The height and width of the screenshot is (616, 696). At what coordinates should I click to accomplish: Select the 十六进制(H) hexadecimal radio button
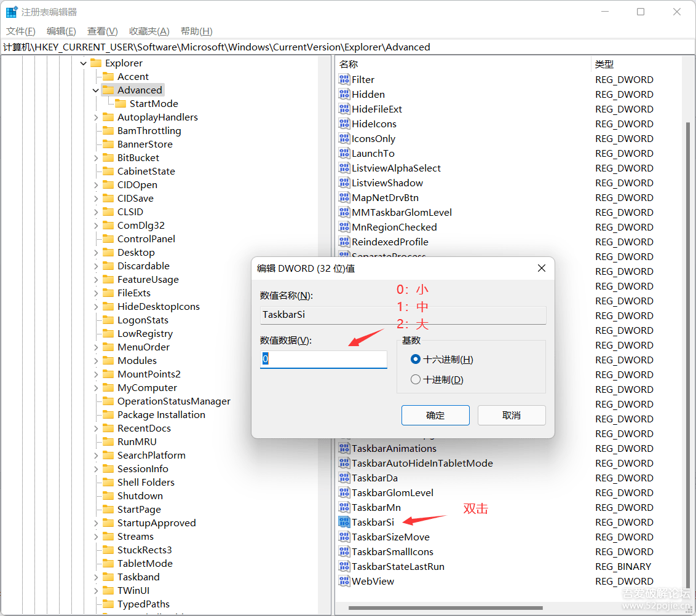click(x=416, y=359)
